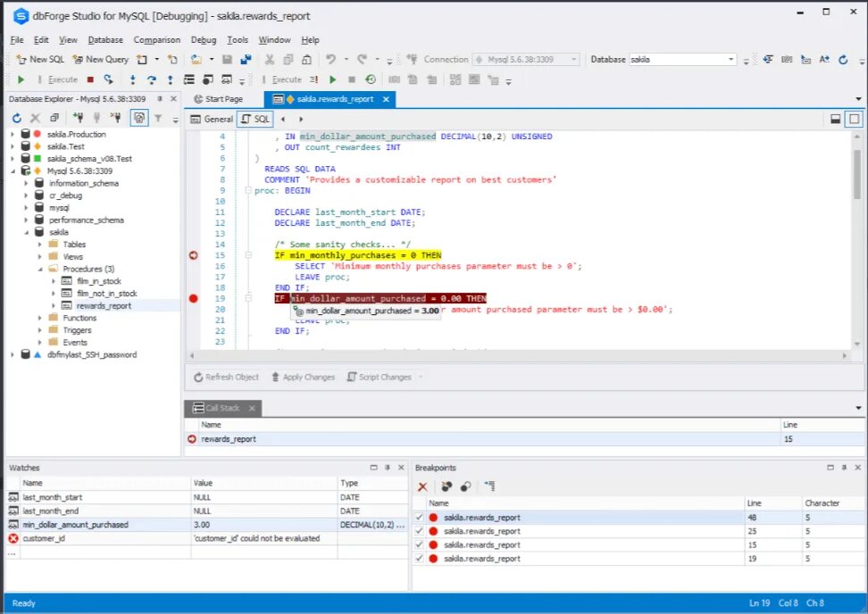Expand the sakila.Production connection node
The height and width of the screenshot is (614, 868).
[x=13, y=135]
